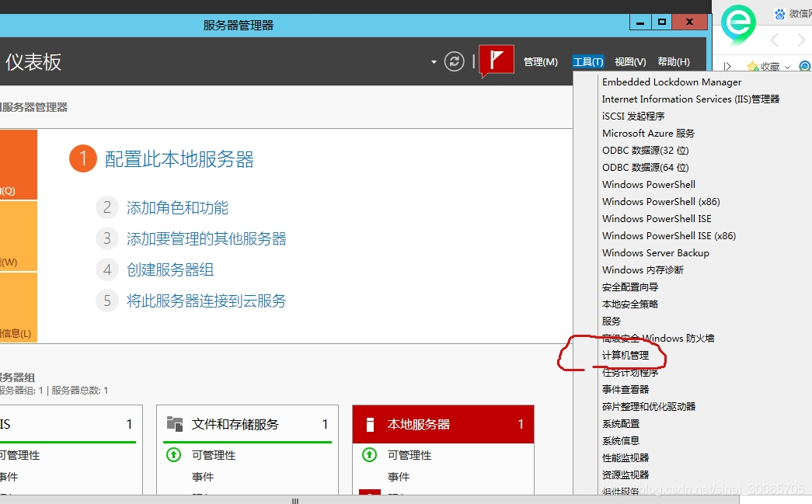Select iSCSI 发起程序 from tools menu
812x504 pixels.
coord(633,116)
